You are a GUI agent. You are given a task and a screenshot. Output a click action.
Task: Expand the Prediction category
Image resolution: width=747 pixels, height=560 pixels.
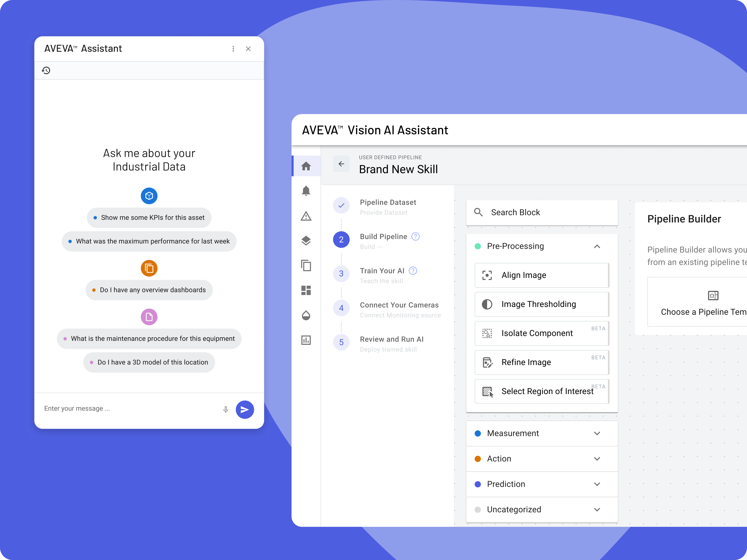click(597, 484)
